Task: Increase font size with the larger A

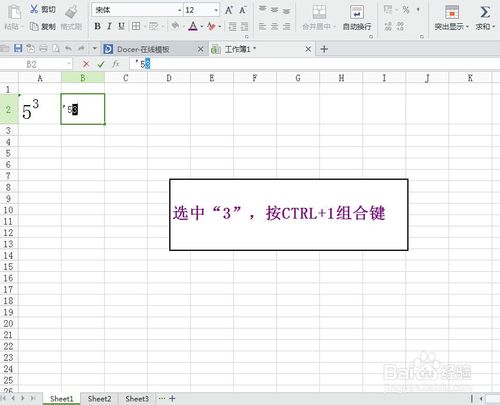Action: click(229, 10)
